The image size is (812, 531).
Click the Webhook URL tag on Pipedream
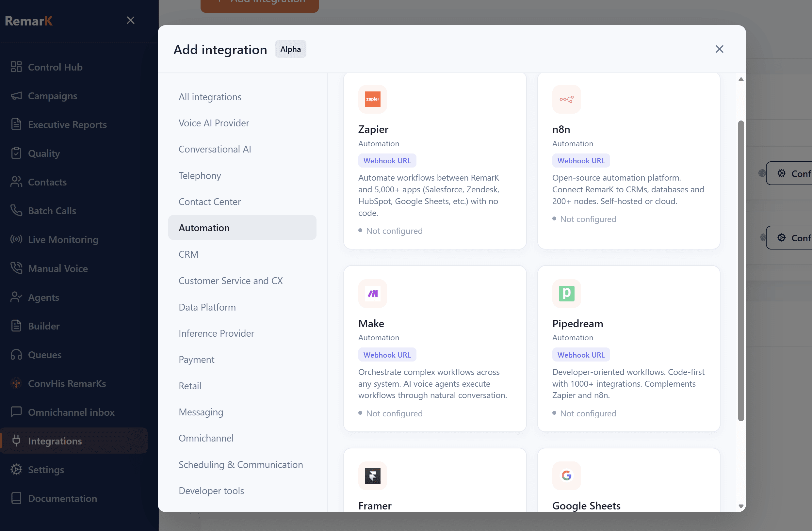point(581,355)
